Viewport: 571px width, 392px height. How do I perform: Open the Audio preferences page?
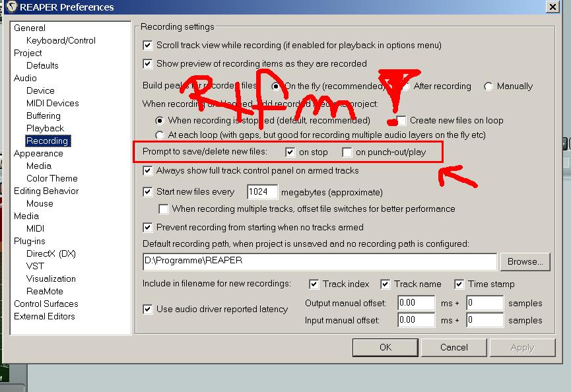point(25,79)
